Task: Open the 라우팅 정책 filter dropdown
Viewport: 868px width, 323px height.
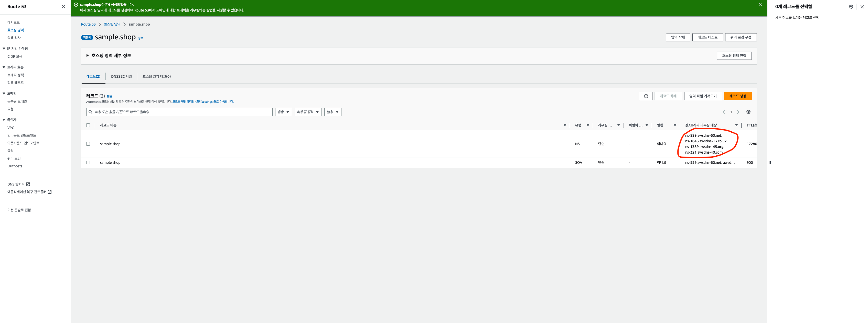Action: (308, 112)
